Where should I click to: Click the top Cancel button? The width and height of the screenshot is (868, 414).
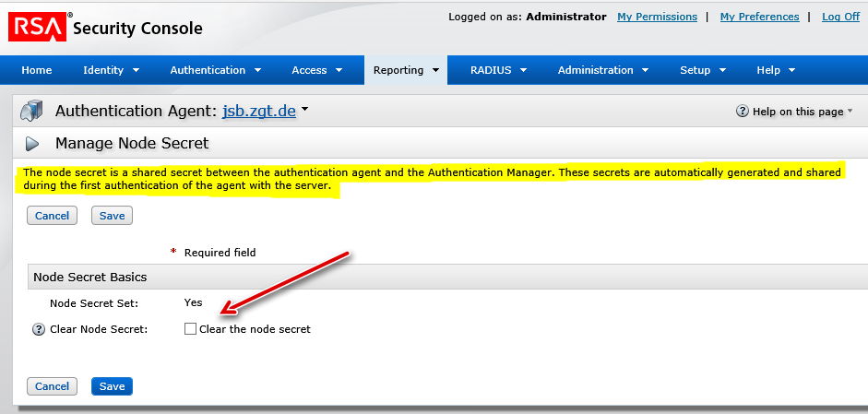(52, 216)
